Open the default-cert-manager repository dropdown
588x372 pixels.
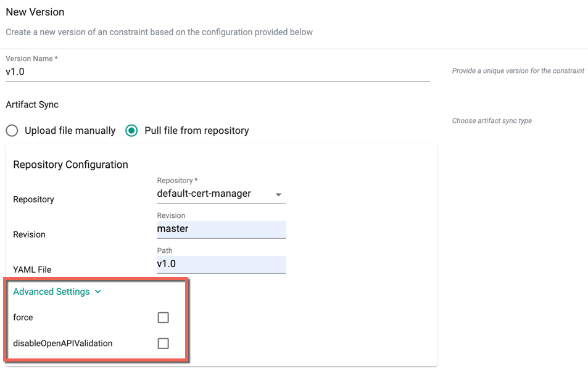222,194
